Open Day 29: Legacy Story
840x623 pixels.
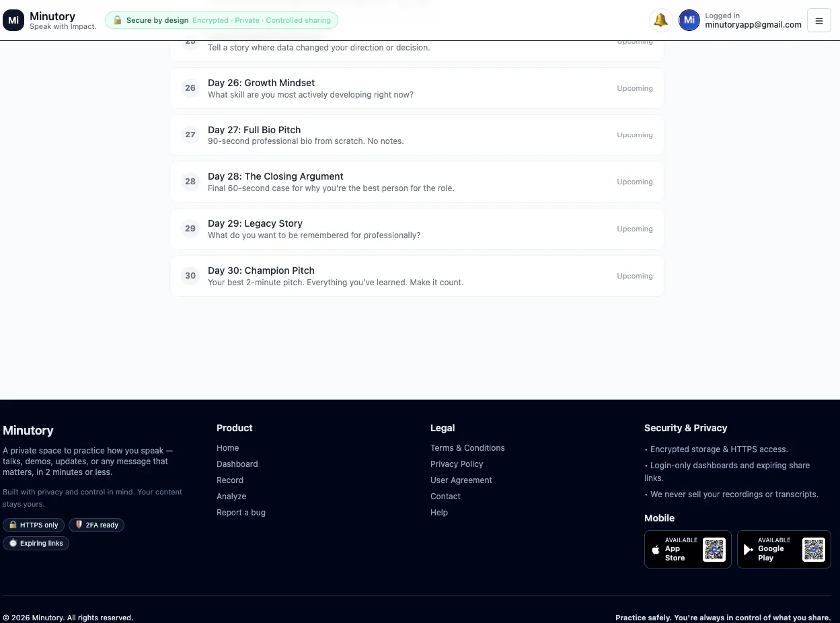tap(417, 229)
